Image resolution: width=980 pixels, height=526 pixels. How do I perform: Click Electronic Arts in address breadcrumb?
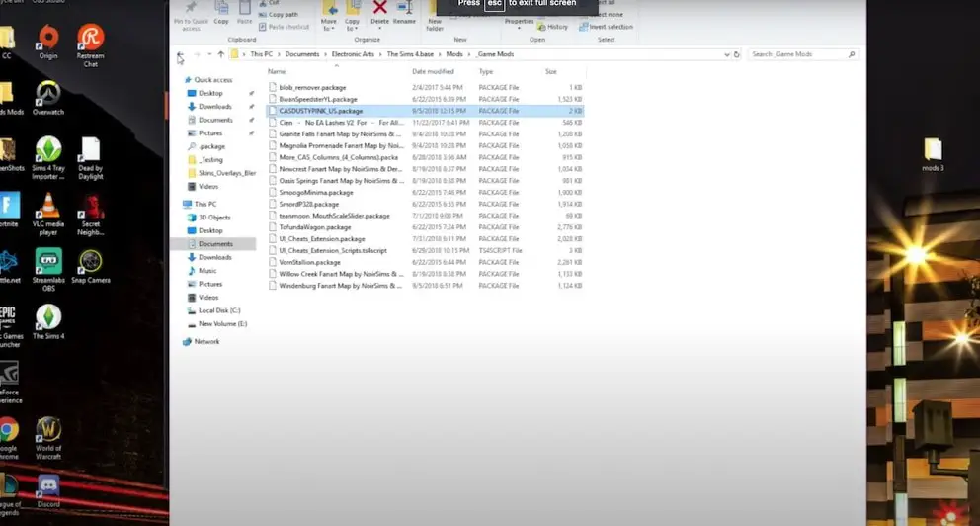pos(353,54)
